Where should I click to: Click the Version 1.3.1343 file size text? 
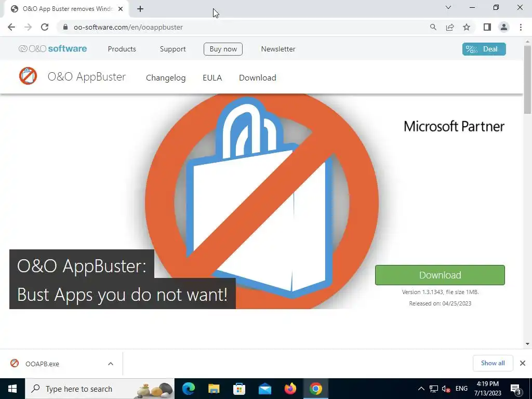click(440, 292)
